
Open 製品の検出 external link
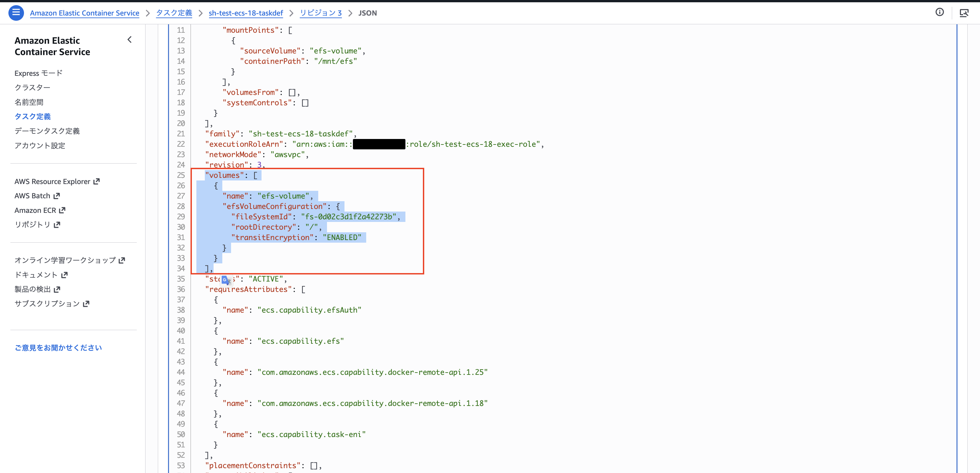click(x=37, y=289)
